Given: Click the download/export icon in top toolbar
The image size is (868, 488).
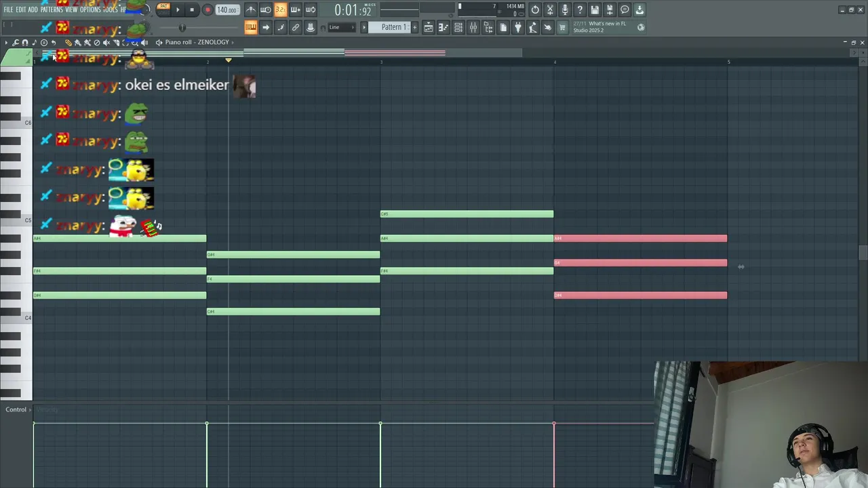Looking at the screenshot, I should pyautogui.click(x=639, y=9).
